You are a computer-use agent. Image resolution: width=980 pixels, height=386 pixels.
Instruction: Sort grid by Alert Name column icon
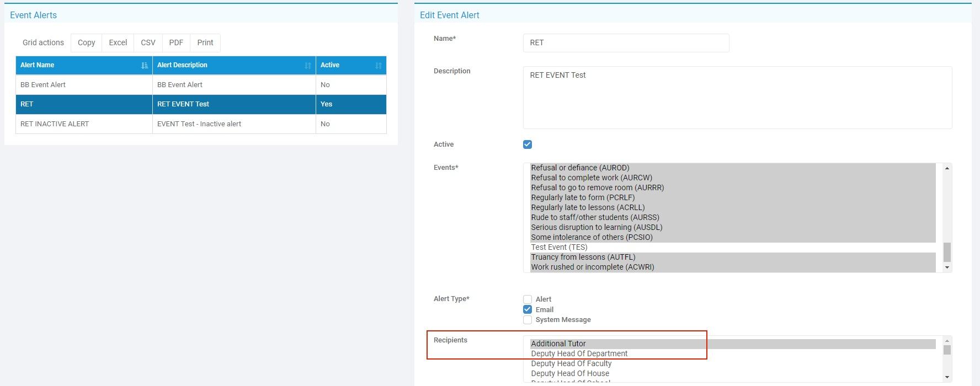point(145,66)
